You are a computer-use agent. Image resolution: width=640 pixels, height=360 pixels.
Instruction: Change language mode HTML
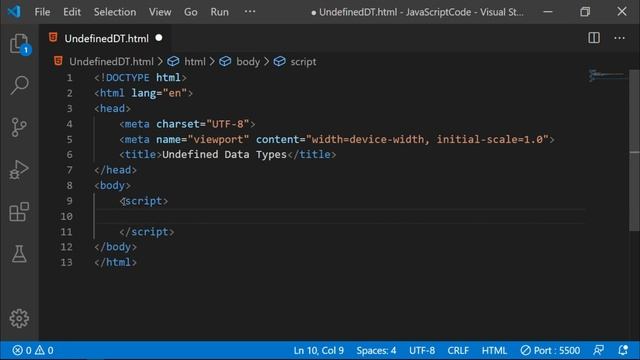(x=494, y=350)
